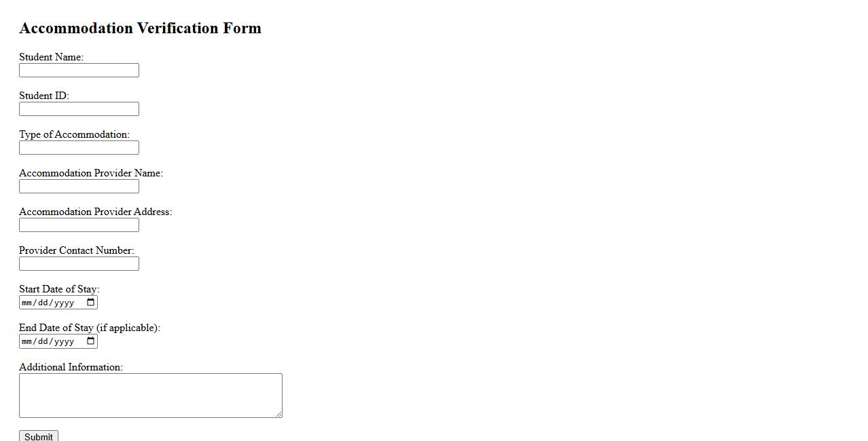The width and height of the screenshot is (868, 441).
Task: Open the Start Date of Stay calendar picker
Action: 91,303
